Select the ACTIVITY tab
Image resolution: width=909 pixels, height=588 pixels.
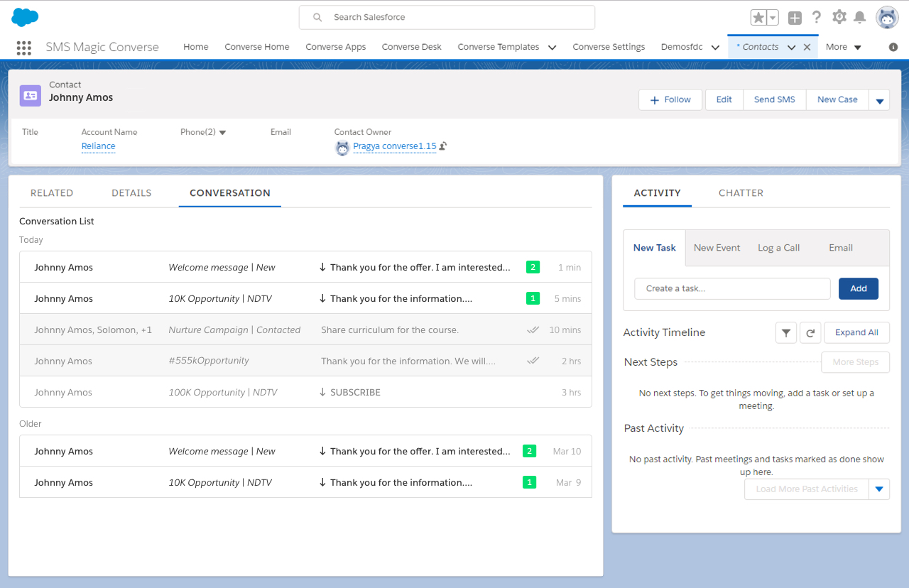pos(658,192)
